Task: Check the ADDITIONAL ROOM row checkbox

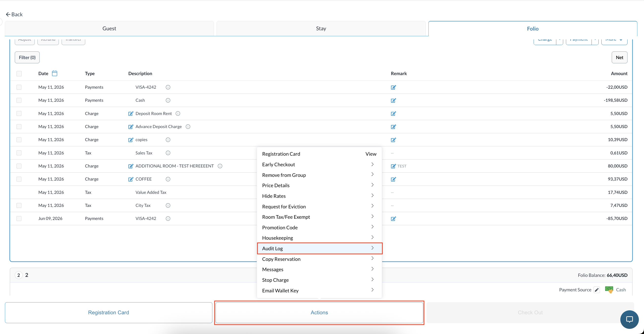Action: 19,166
